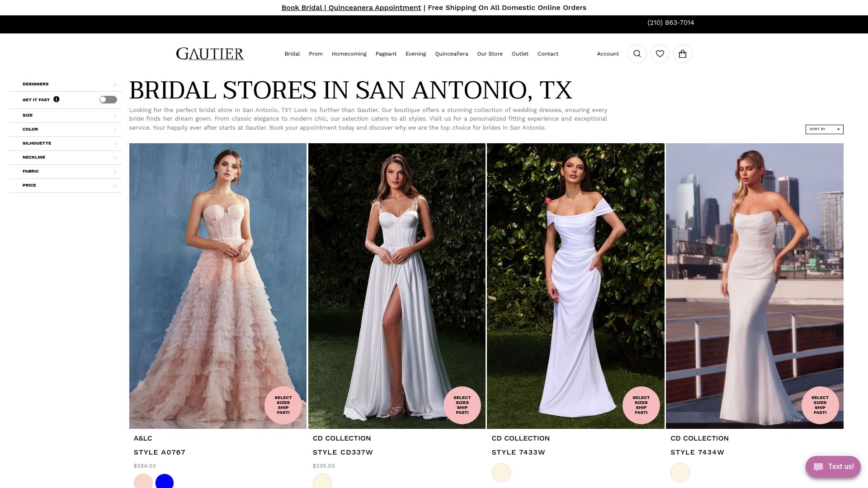View the shopping bag icon
868x488 pixels.
(682, 53)
